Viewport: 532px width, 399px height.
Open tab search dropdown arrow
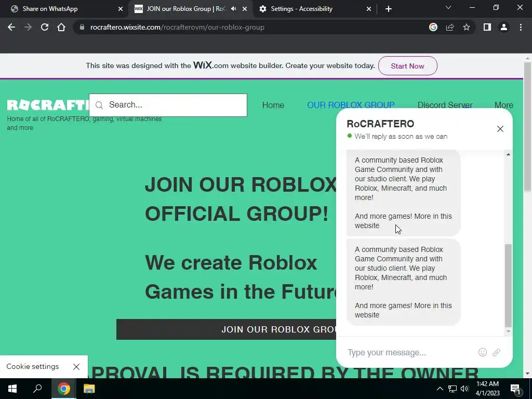pyautogui.click(x=448, y=7)
